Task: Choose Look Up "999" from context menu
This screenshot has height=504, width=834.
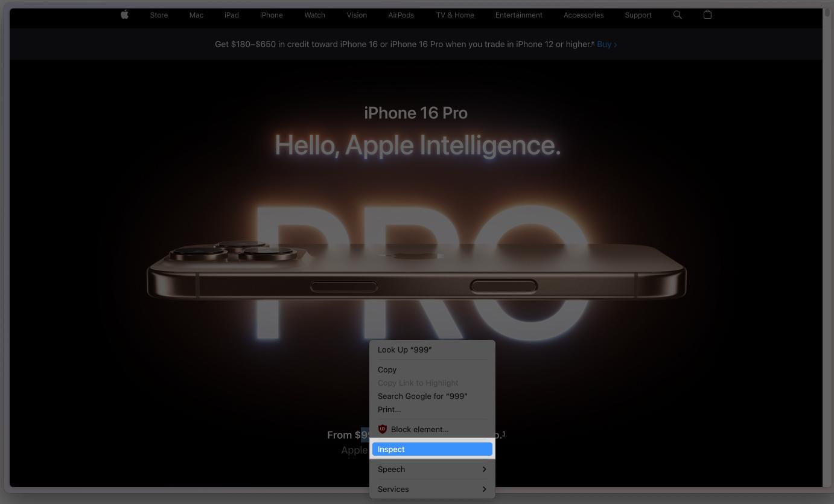Action: pos(432,349)
